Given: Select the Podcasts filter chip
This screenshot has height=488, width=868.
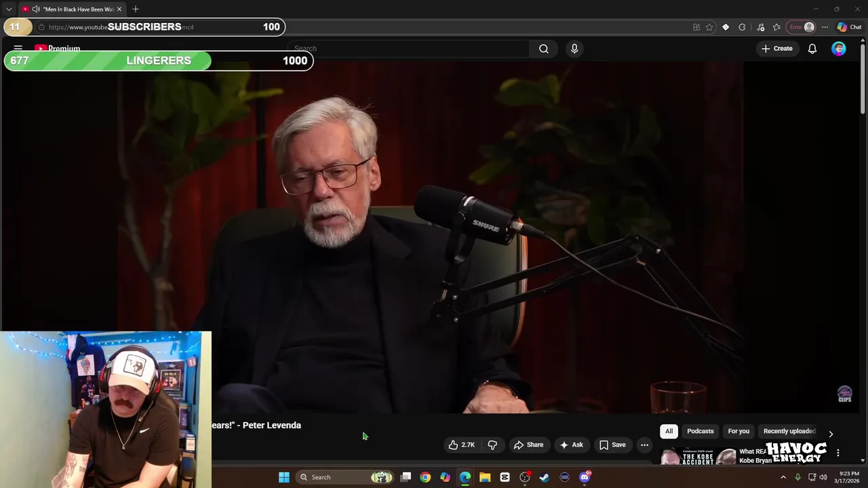Looking at the screenshot, I should 701,431.
